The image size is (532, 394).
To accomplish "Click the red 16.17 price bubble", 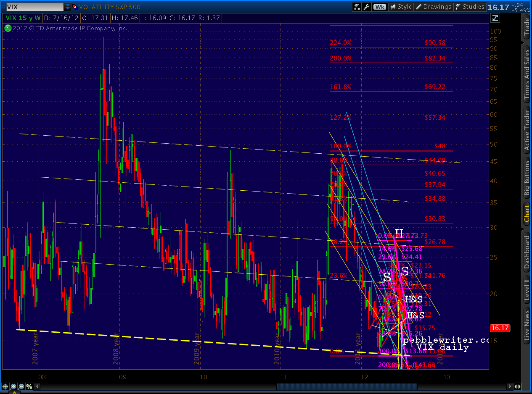I will (x=500, y=328).
